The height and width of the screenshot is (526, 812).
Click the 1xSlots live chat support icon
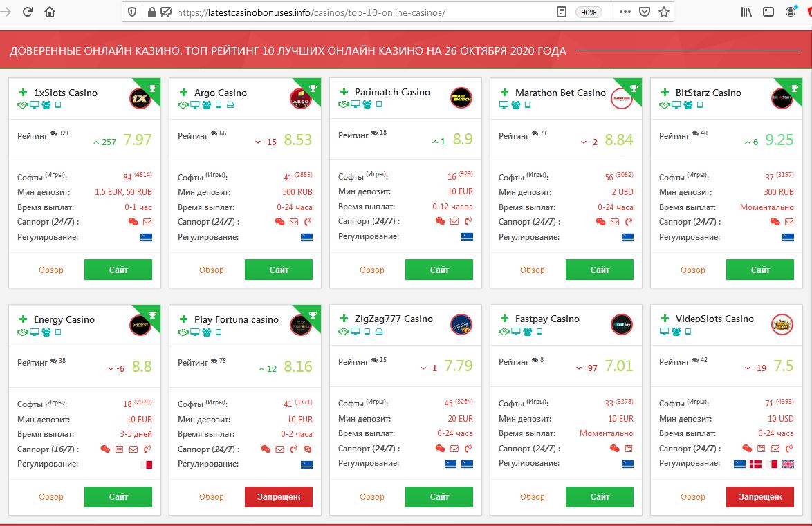click(x=133, y=222)
